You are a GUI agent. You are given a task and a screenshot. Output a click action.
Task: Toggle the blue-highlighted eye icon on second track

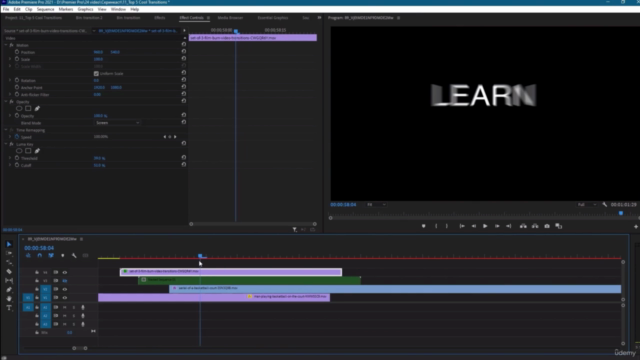click(64, 281)
